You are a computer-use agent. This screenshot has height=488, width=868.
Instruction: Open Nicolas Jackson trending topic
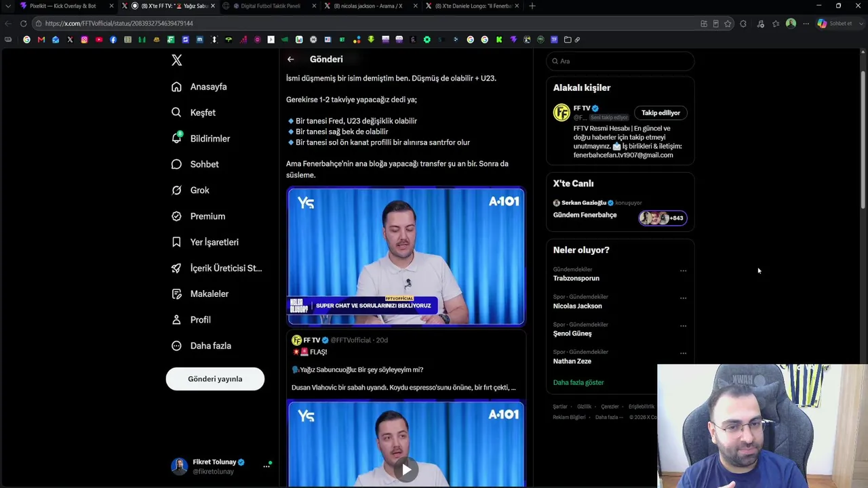coord(578,306)
